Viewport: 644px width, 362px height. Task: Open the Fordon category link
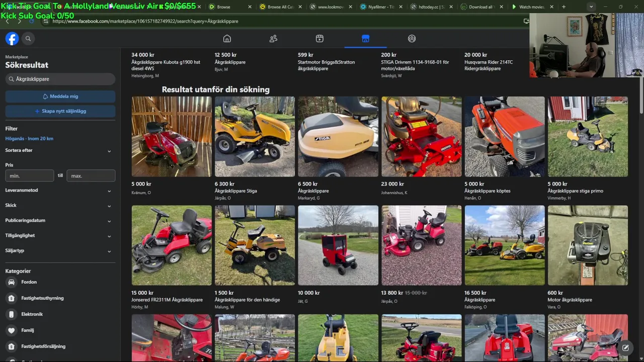pos(29,282)
